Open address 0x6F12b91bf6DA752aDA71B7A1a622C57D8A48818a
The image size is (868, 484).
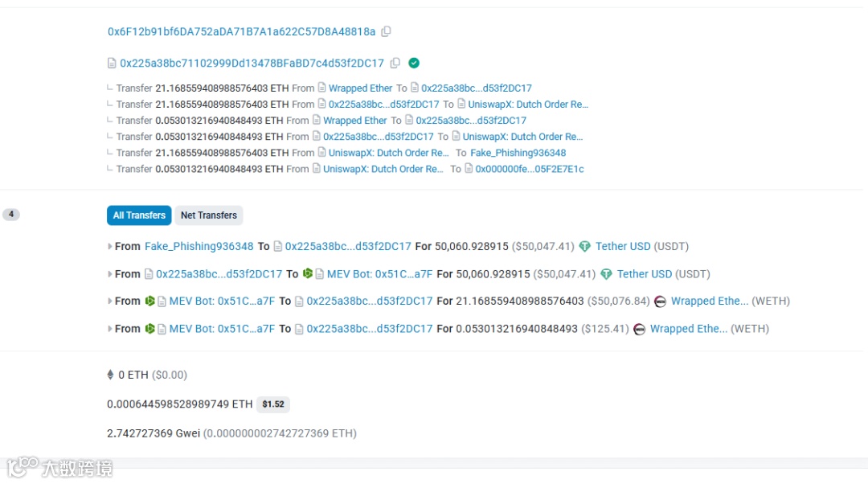click(241, 31)
